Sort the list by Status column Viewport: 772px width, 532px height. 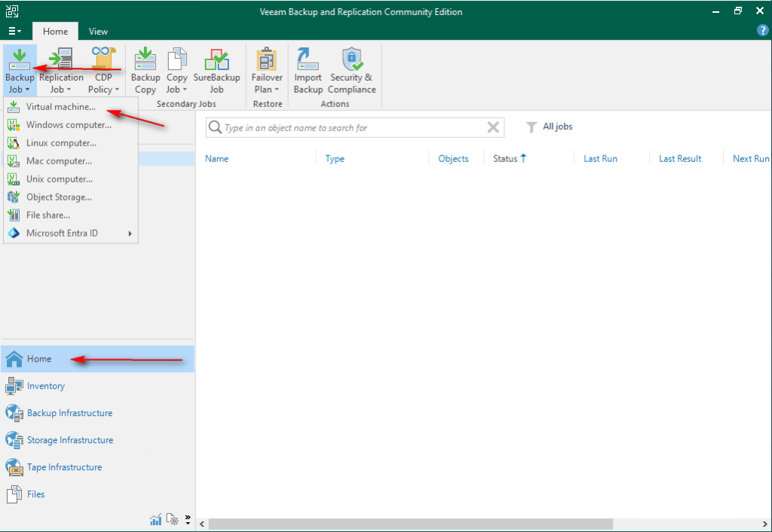pyautogui.click(x=506, y=159)
